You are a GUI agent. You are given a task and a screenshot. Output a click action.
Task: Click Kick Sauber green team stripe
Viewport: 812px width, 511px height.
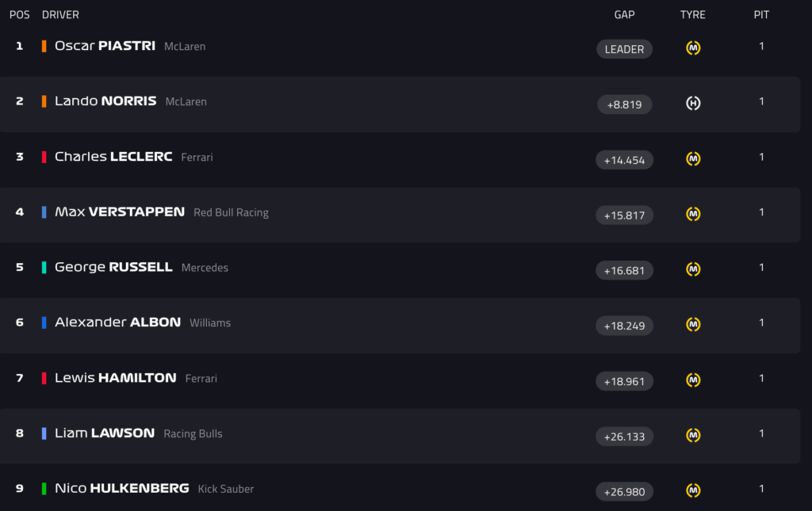(44, 489)
